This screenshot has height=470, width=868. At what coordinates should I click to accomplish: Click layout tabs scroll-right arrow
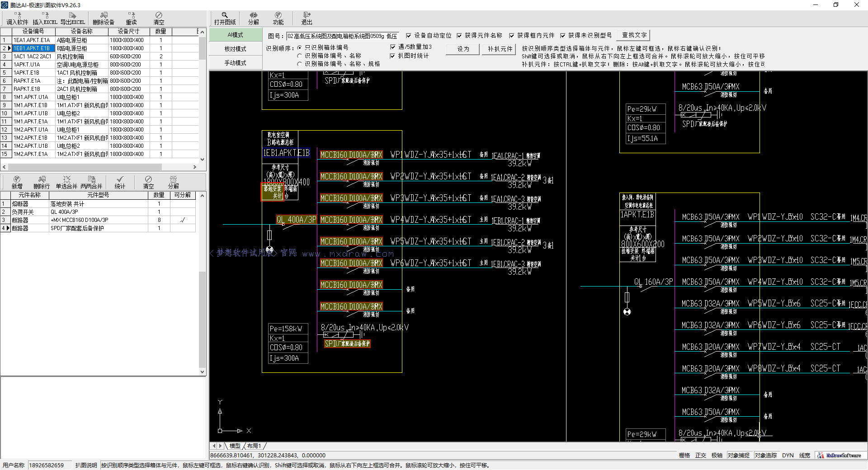[x=221, y=446]
